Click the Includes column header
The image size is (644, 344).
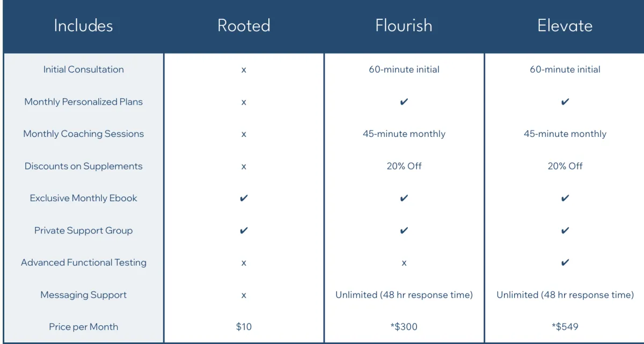83,26
